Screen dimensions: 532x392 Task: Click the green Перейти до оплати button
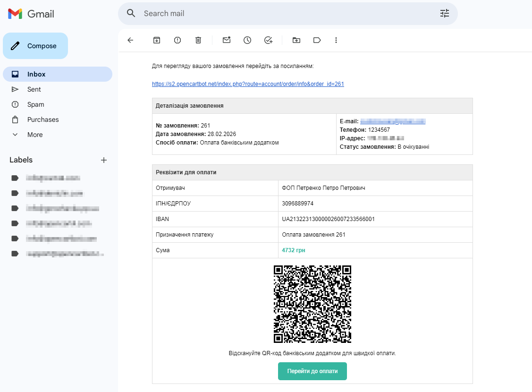[x=312, y=371]
